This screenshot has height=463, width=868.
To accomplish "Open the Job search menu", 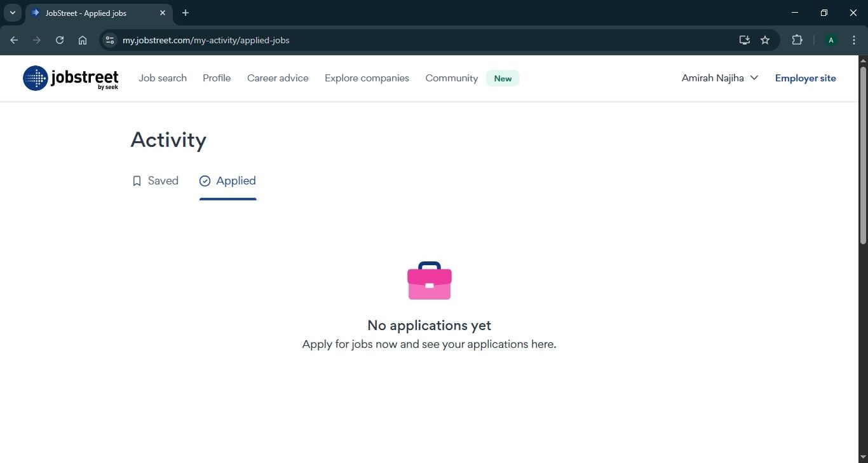I will click(x=162, y=78).
